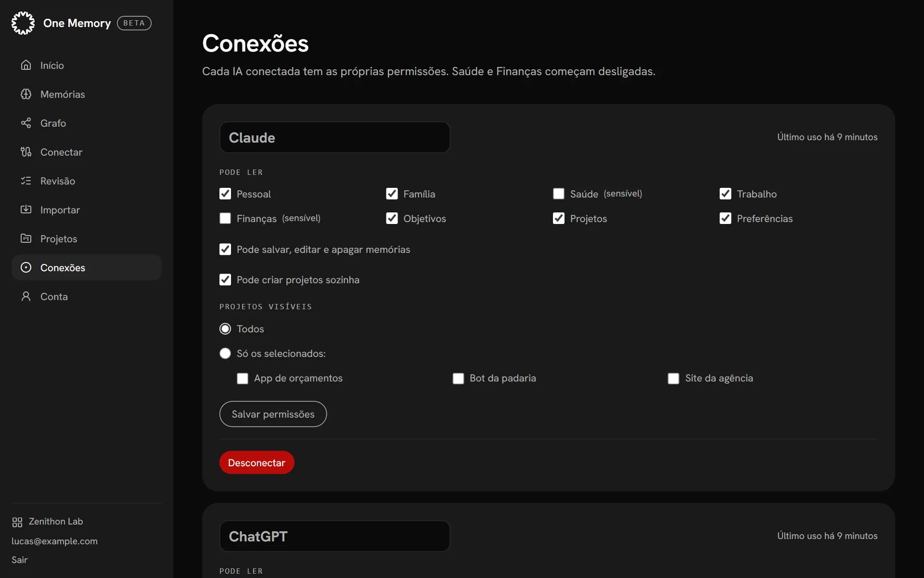The height and width of the screenshot is (578, 924).
Task: Open the Revisão checklist icon
Action: (26, 181)
